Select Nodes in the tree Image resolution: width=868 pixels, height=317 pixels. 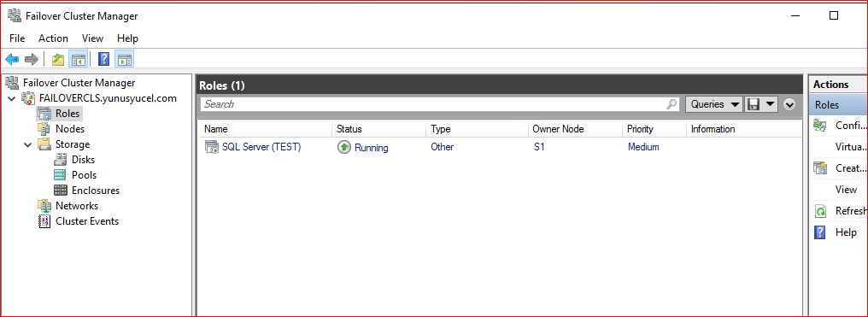coord(70,129)
